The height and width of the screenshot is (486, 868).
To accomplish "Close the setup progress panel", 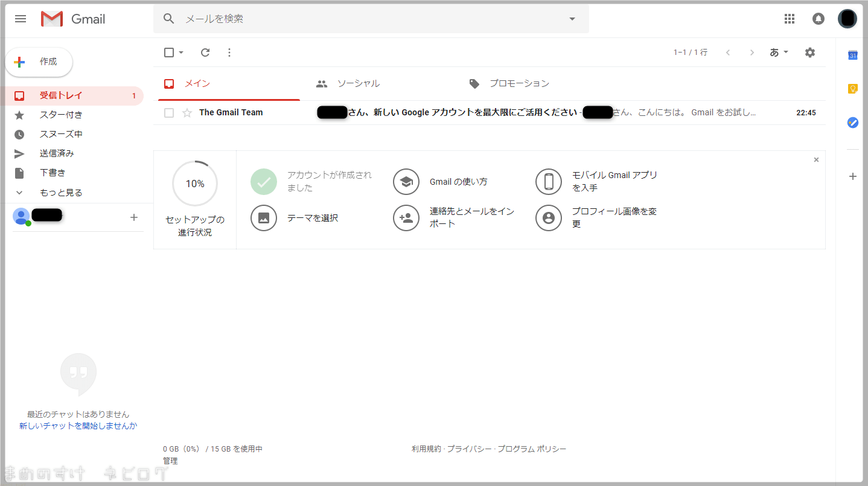I will (816, 160).
